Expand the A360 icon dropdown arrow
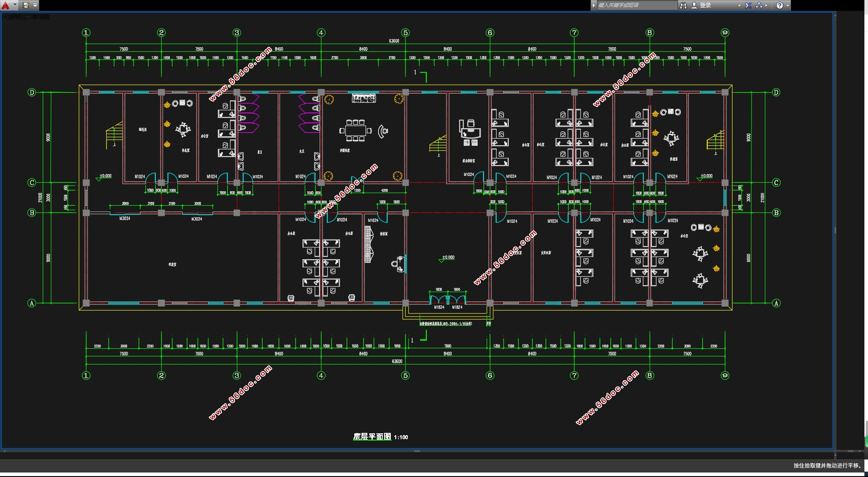The image size is (868, 477). coord(766,5)
